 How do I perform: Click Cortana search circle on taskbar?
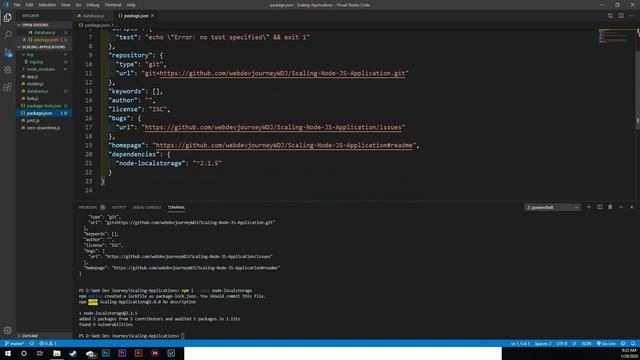pyautogui.click(x=24, y=353)
